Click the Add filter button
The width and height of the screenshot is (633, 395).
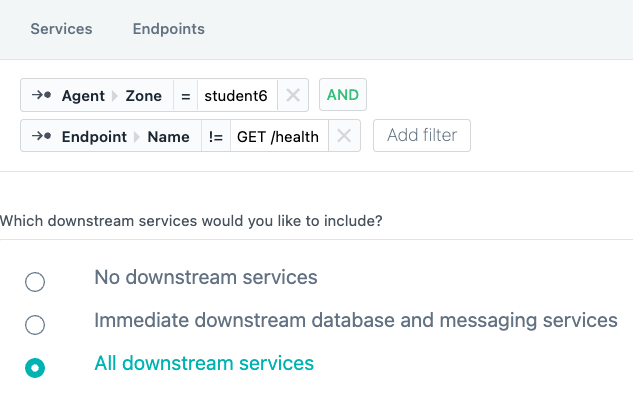click(422, 135)
